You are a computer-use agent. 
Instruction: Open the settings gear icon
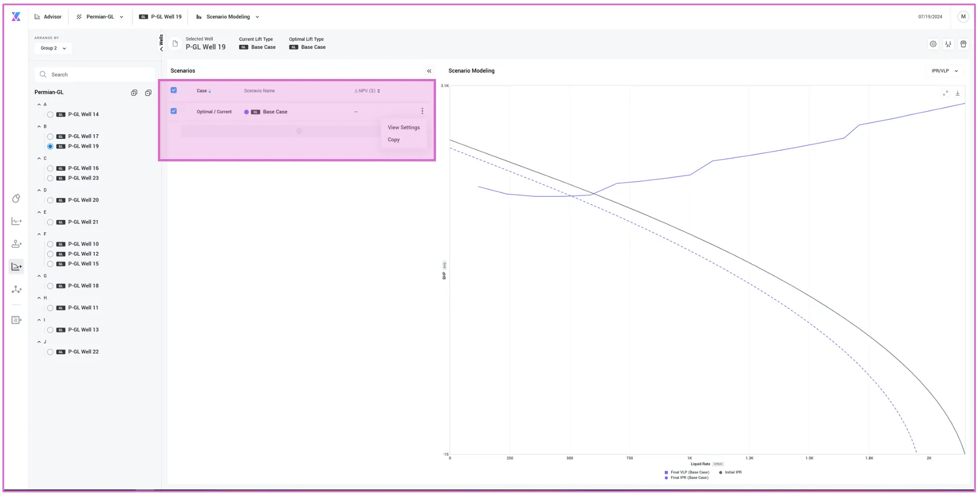tap(933, 44)
